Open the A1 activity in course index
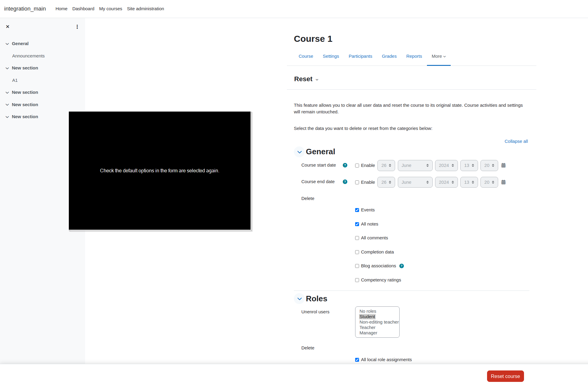This screenshot has width=588, height=387. point(15,80)
